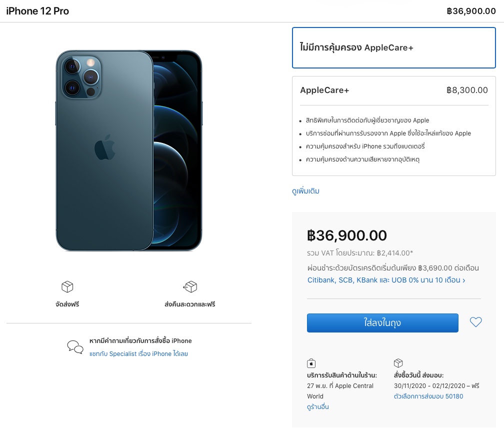The height and width of the screenshot is (431, 504).
Task: Click the Apple Store bag pickup icon
Action: [311, 363]
